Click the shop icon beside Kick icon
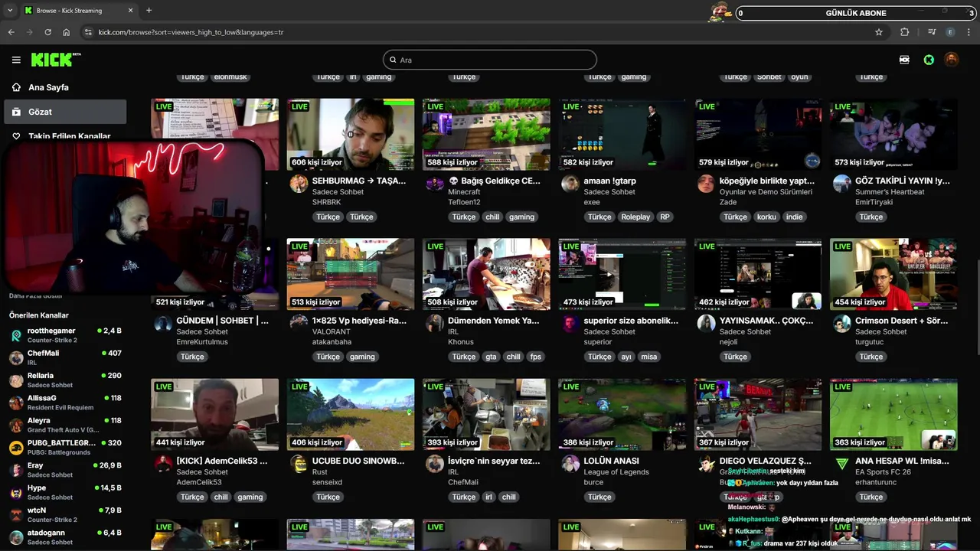Image resolution: width=980 pixels, height=551 pixels. point(904,60)
